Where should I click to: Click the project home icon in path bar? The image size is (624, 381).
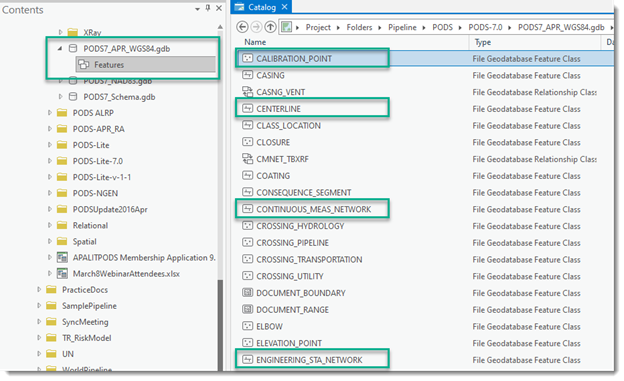pyautogui.click(x=286, y=27)
